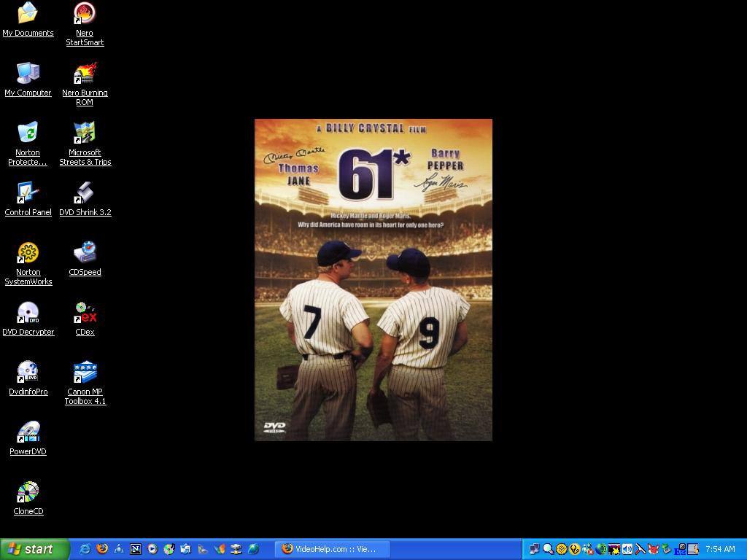The image size is (747, 560).
Task: Select the Norton SystemWorks shortcut
Action: 28,263
